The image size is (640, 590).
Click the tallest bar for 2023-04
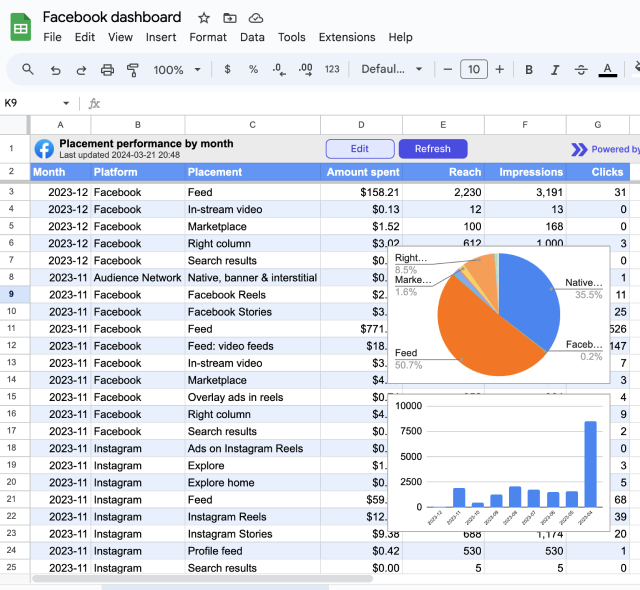pos(590,464)
